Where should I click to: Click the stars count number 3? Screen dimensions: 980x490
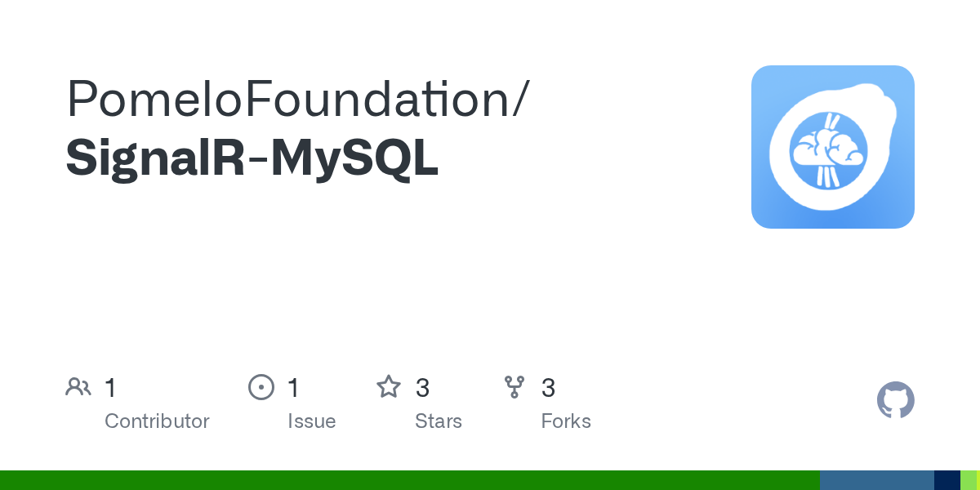[422, 388]
